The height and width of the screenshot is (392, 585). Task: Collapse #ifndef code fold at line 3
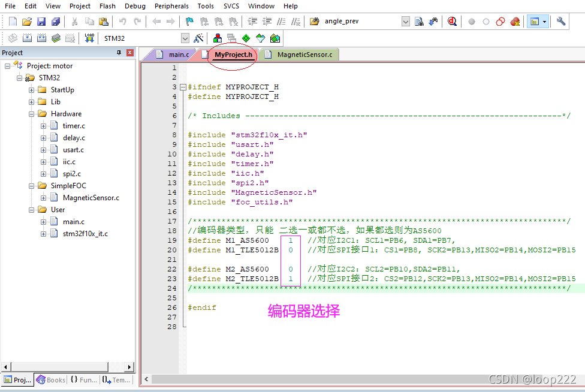pyautogui.click(x=183, y=87)
